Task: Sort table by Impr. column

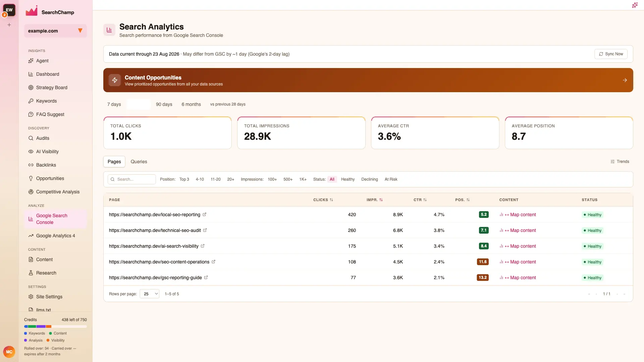Action: (x=375, y=200)
